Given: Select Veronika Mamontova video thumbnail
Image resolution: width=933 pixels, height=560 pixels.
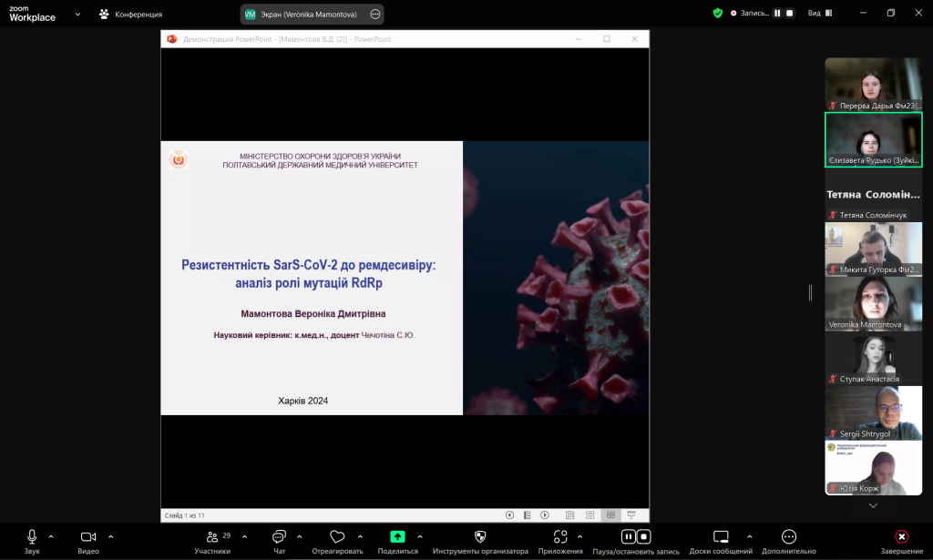Looking at the screenshot, I should [x=874, y=304].
